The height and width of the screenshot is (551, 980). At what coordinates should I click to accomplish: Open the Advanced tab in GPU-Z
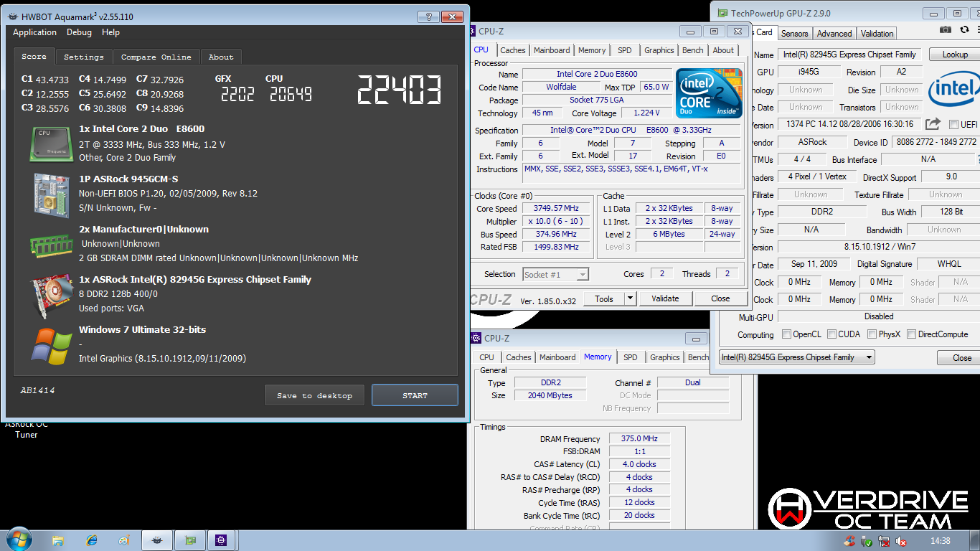834,34
